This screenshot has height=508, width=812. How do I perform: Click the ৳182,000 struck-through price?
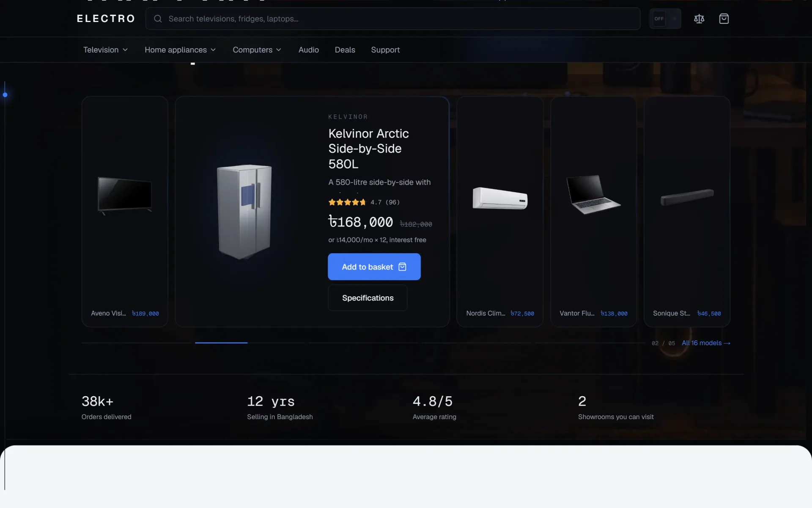pos(416,224)
